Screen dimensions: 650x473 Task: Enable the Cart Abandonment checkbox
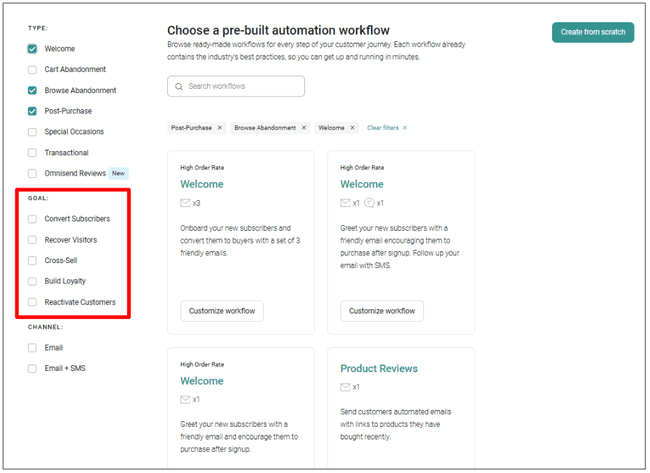click(33, 70)
